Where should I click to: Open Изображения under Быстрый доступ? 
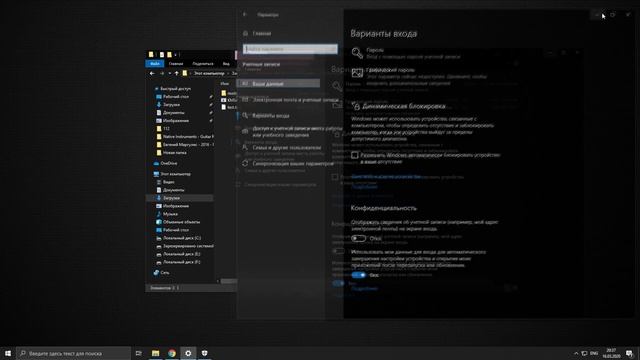(176, 121)
